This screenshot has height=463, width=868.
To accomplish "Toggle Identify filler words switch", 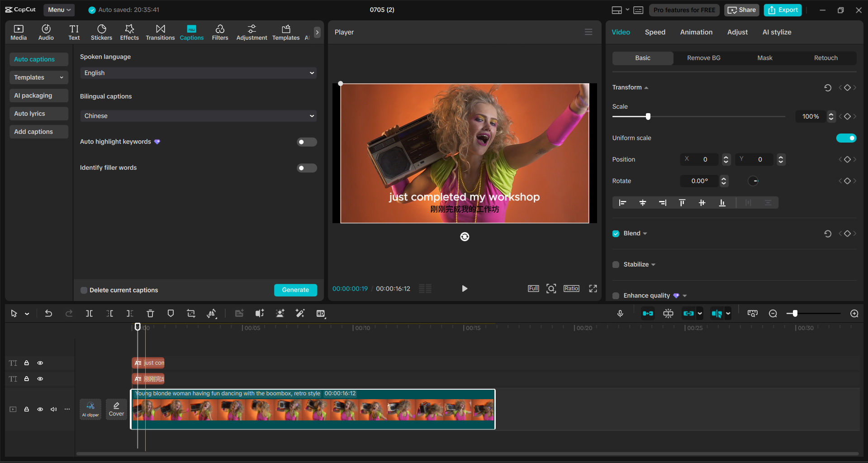I will pyautogui.click(x=307, y=168).
